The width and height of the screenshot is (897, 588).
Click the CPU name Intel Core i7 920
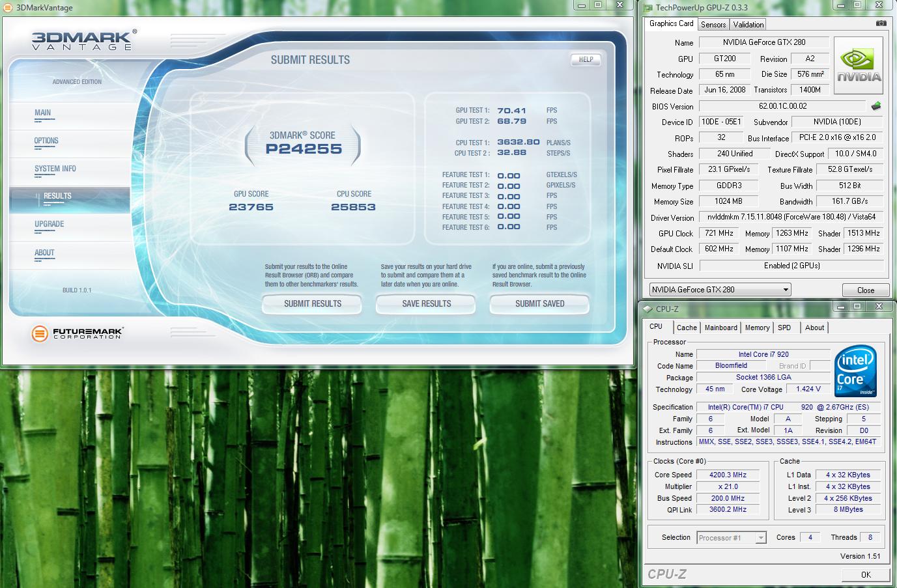tap(763, 354)
